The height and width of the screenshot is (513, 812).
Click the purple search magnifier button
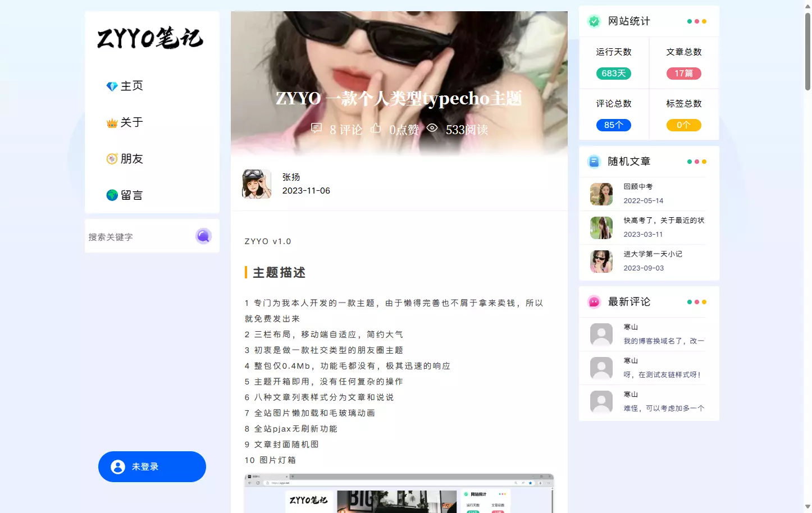[203, 236]
